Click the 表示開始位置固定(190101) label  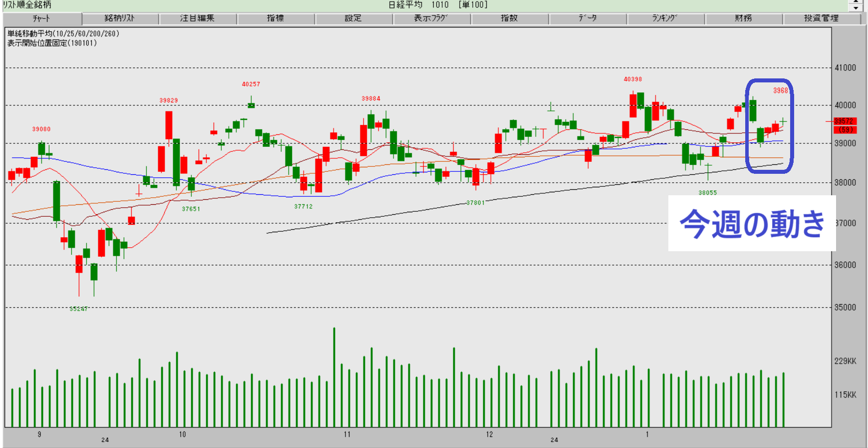click(52, 43)
